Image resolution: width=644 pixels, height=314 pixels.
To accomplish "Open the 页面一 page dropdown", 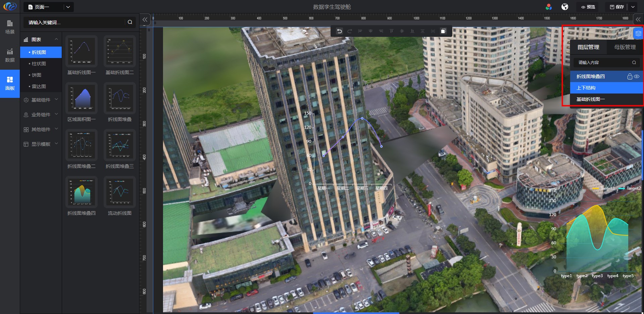I will 68,7.
